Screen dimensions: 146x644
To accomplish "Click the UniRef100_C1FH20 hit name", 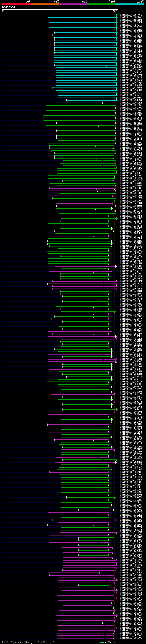I will pyautogui.click(x=131, y=198).
